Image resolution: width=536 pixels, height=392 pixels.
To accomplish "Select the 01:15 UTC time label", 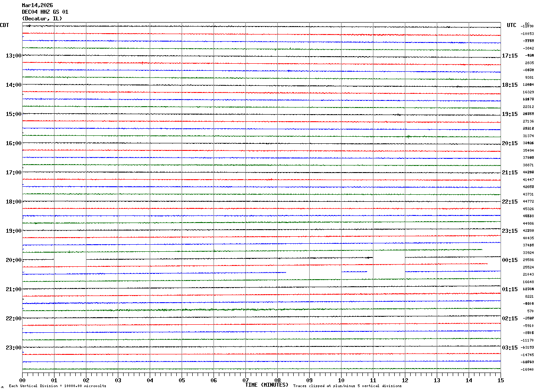I will (x=510, y=289).
